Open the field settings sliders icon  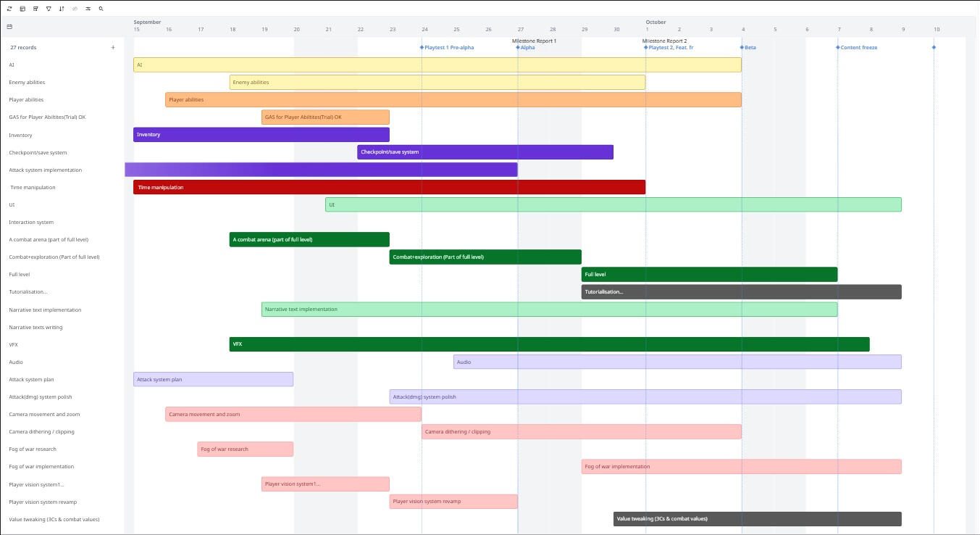[88, 9]
